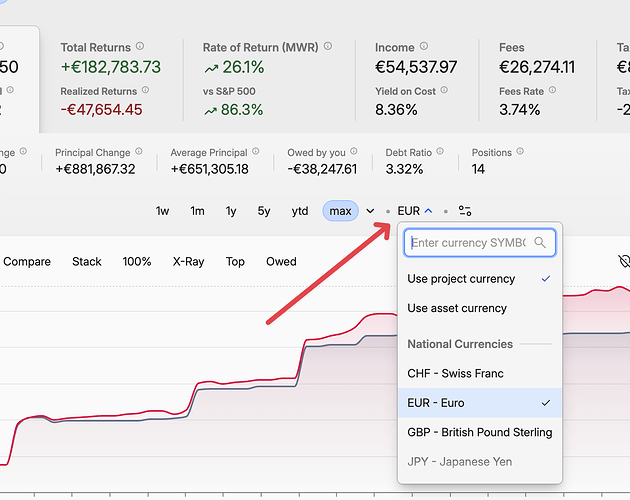
Task: Click the Yield on Cost value 8.36%
Action: (396, 110)
